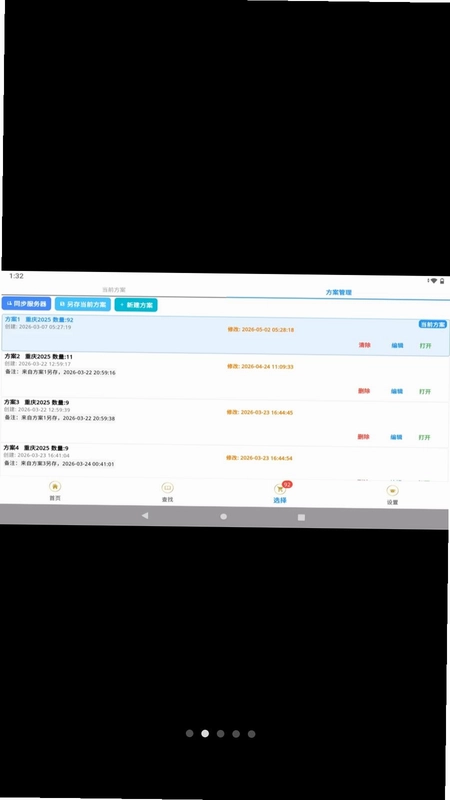This screenshot has height=800, width=450.
Task: Click 删除 on the 方案2 row
Action: click(364, 391)
